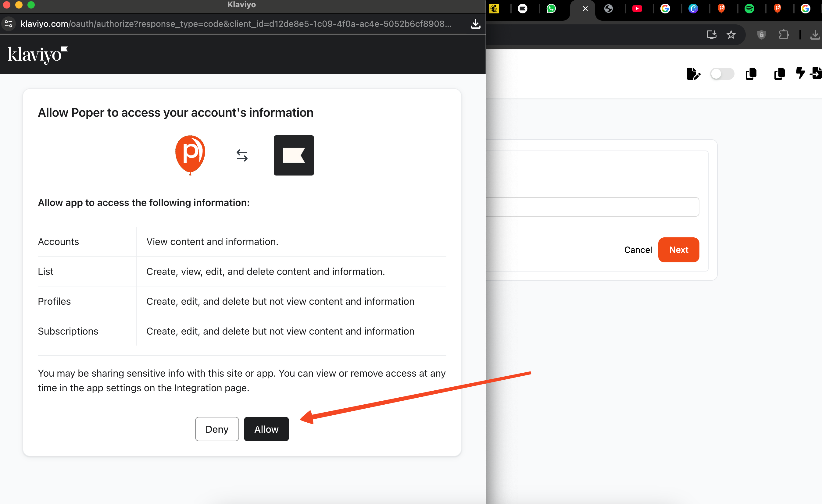
Task: Click the 'List' permission label
Action: click(x=45, y=271)
